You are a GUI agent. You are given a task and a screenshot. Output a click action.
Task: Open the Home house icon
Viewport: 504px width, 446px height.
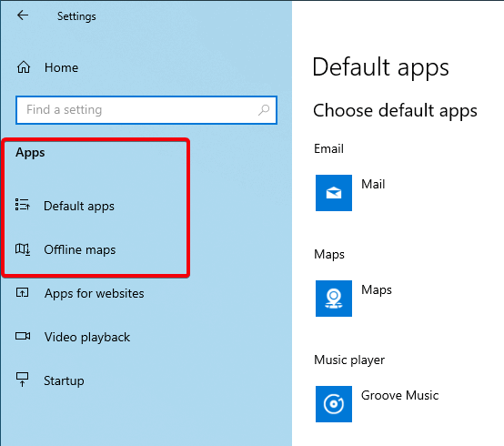point(24,67)
